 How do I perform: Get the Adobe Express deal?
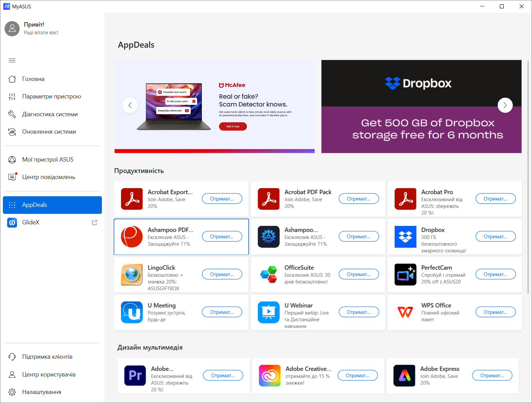(492, 375)
